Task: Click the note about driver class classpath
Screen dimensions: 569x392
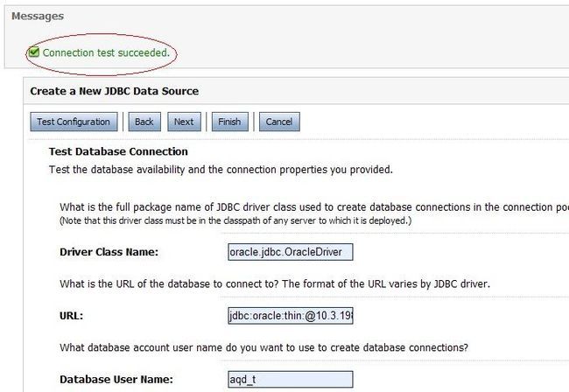Action: pyautogui.click(x=235, y=220)
